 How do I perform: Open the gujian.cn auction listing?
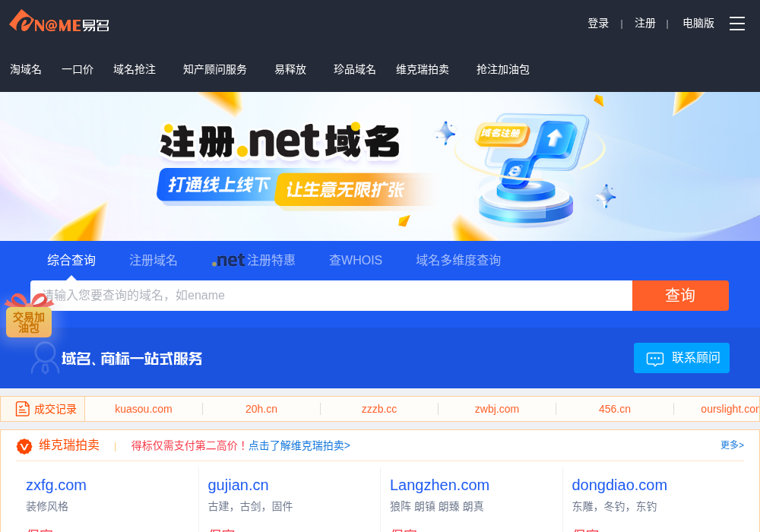(238, 485)
